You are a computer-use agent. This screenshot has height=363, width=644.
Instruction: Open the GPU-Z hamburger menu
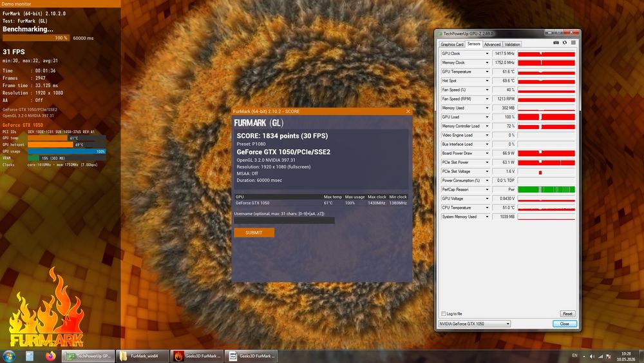573,43
